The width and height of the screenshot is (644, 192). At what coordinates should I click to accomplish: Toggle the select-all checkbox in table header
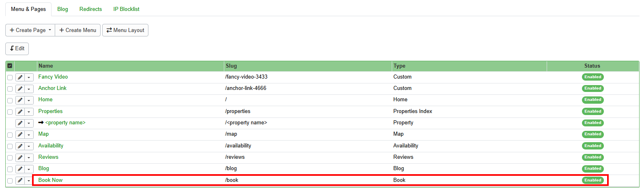tap(10, 66)
